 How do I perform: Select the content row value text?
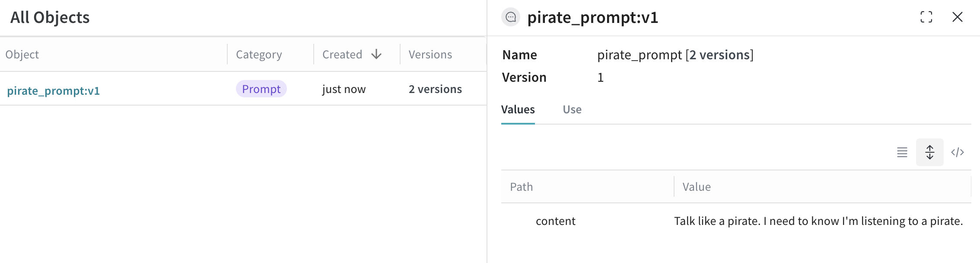click(x=818, y=221)
